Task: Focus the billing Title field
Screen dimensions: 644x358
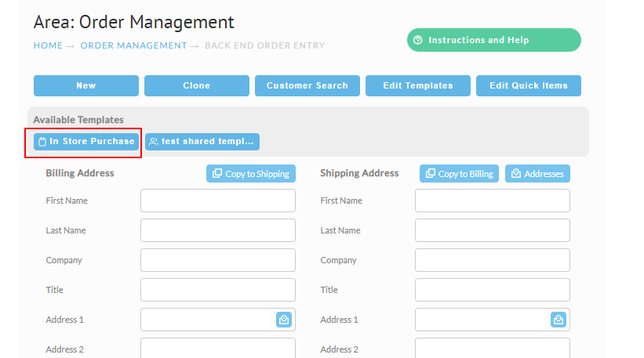Action: (218, 290)
